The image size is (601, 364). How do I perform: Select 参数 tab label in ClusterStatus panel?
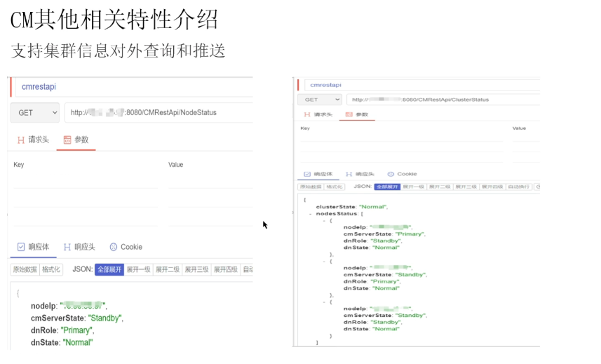tap(362, 114)
